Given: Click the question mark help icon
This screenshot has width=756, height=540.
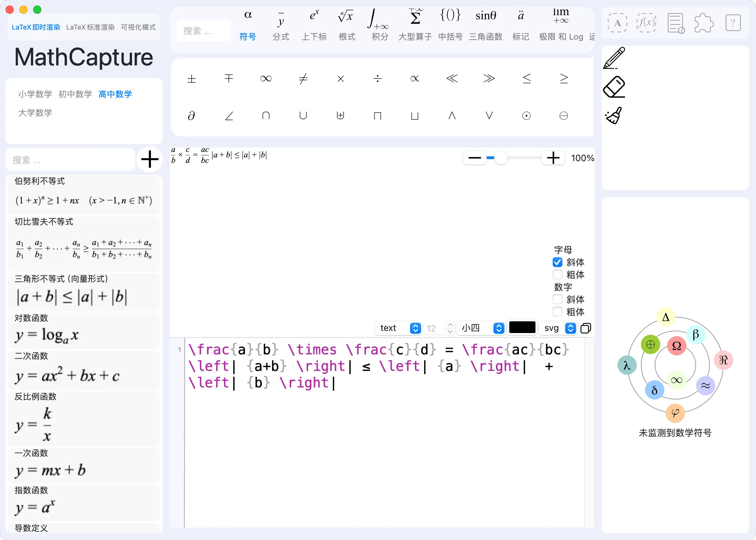Looking at the screenshot, I should click(733, 23).
